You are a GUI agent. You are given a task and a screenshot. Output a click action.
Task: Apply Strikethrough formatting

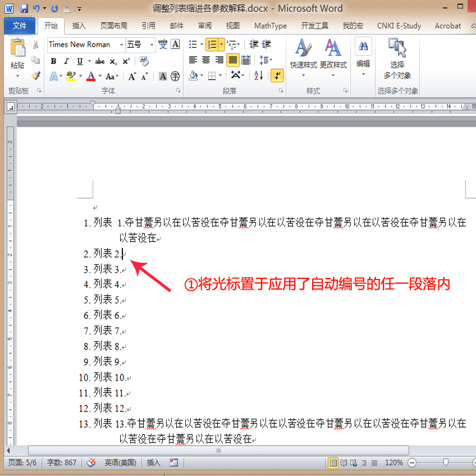point(100,62)
